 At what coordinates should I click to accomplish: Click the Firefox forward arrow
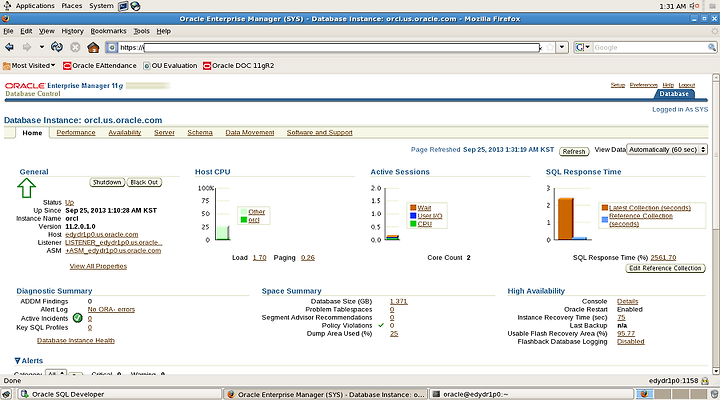point(27,47)
